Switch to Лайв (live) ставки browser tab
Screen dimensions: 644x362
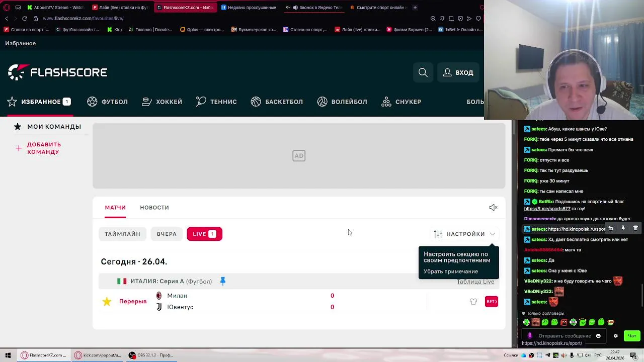pos(121,8)
